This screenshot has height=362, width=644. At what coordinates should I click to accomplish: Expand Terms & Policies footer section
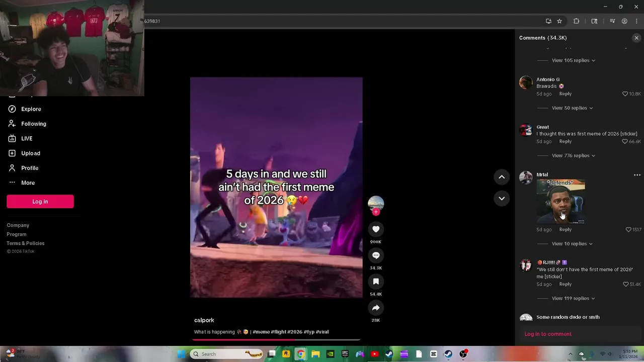coord(26,243)
